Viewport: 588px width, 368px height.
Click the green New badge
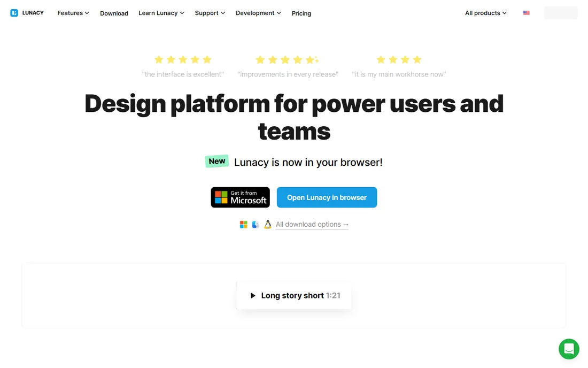[216, 162]
